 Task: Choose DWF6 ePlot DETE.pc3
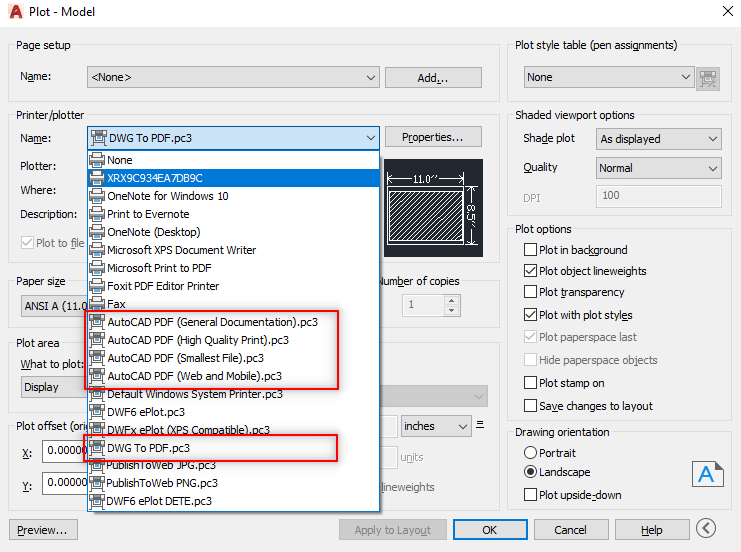click(233, 501)
